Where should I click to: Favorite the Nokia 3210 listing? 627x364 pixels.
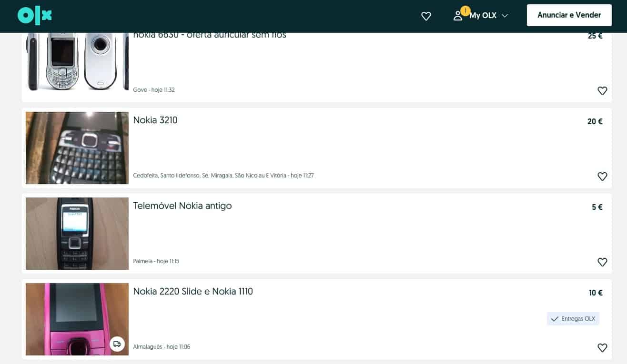point(602,177)
